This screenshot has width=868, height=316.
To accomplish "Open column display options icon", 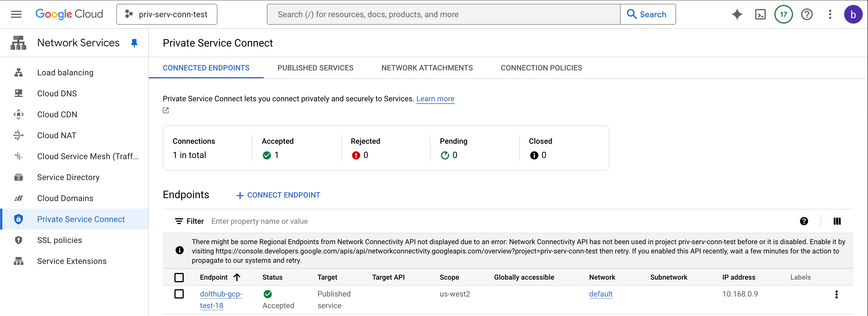I will [837, 221].
